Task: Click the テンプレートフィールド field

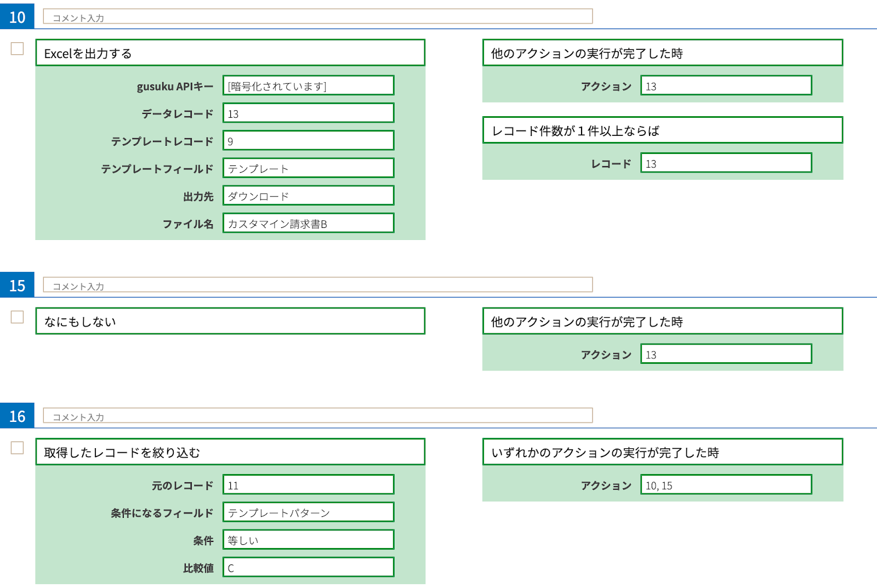Action: [x=309, y=168]
